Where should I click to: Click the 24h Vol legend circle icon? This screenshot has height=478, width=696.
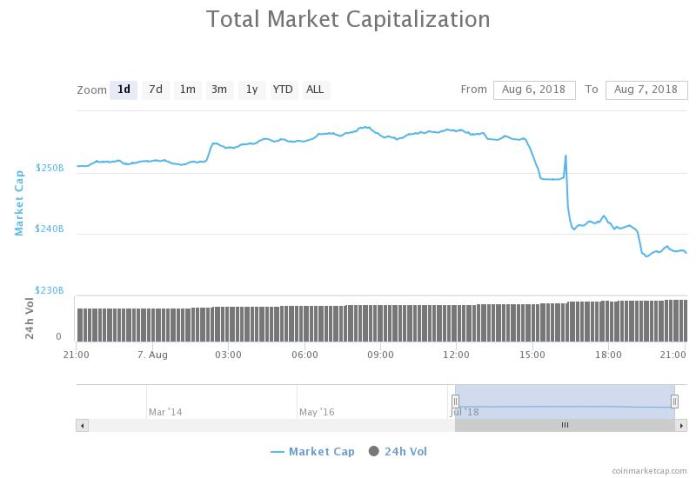pyautogui.click(x=374, y=452)
